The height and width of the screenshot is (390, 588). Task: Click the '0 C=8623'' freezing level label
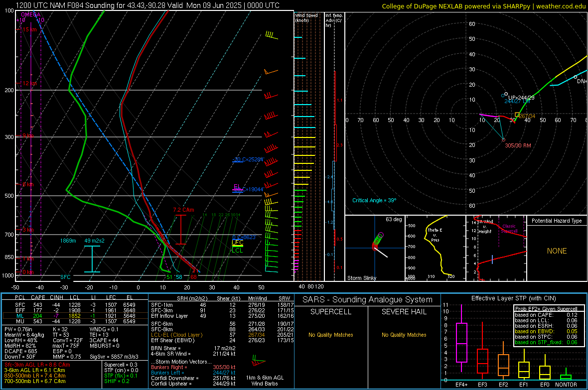coord(244,237)
